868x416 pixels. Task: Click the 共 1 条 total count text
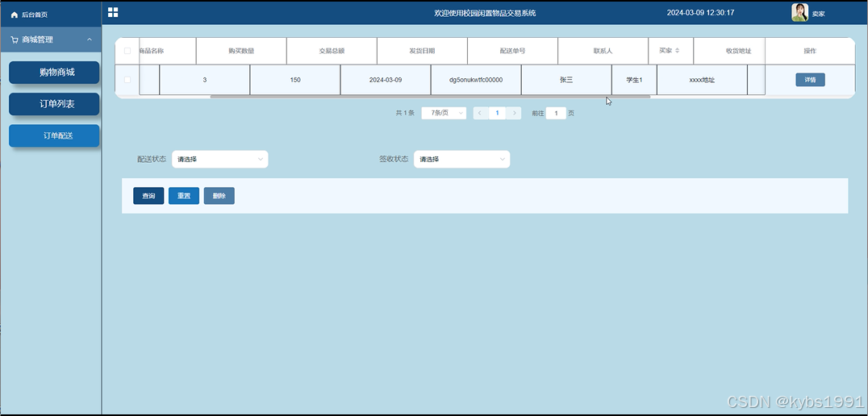click(405, 113)
